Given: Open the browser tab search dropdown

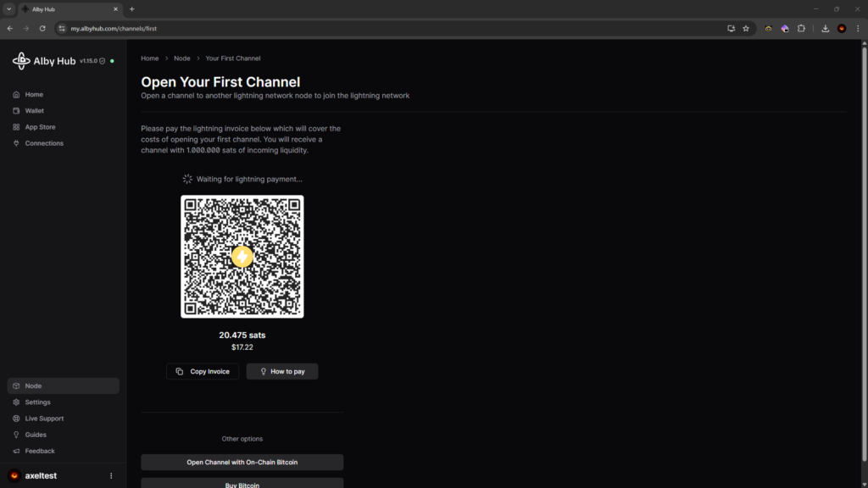Looking at the screenshot, I should coord(8,8).
